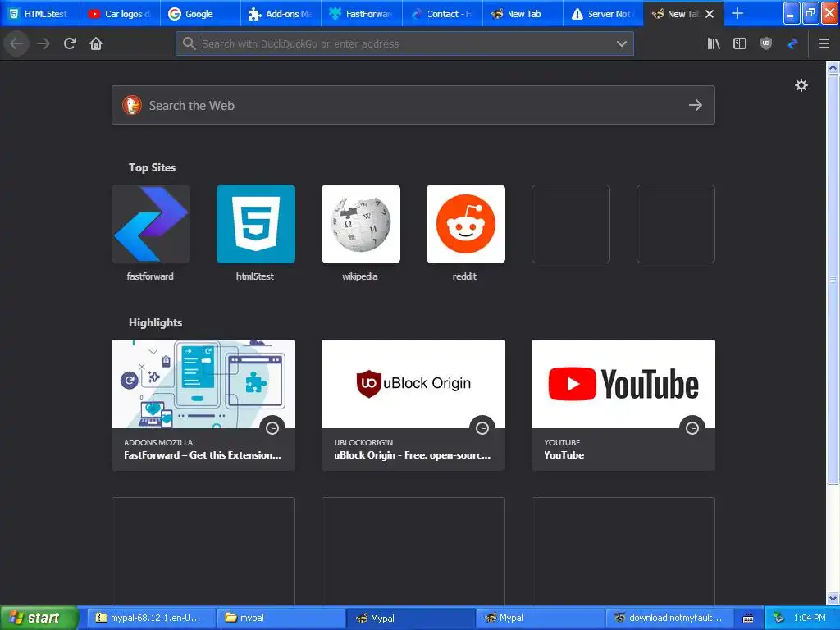Open the hamburger application menu

click(824, 43)
